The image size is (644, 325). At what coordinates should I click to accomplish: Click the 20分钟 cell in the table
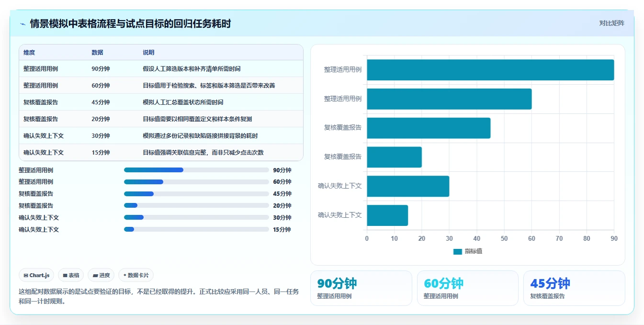click(x=101, y=119)
